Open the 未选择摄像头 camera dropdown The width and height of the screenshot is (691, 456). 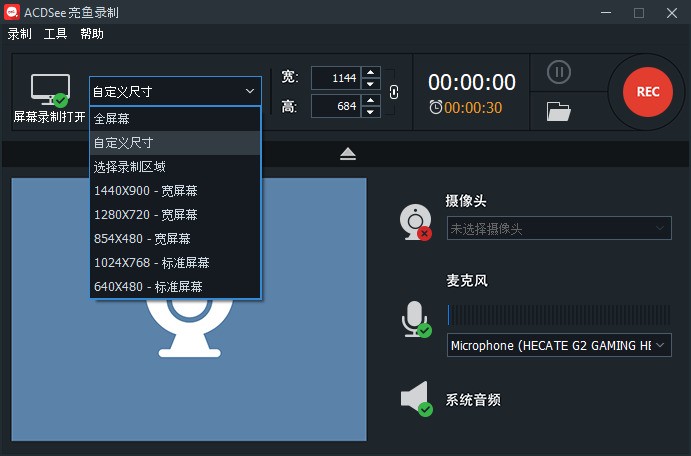click(559, 228)
